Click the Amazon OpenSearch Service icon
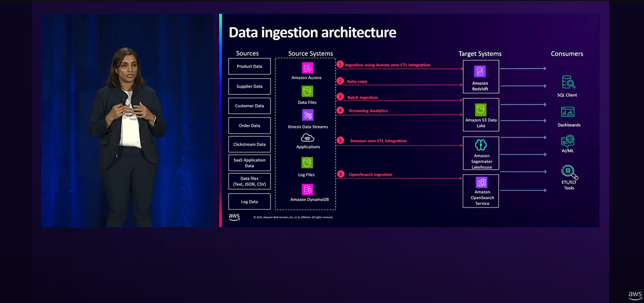Viewport: 644px width, 303px height. click(482, 182)
